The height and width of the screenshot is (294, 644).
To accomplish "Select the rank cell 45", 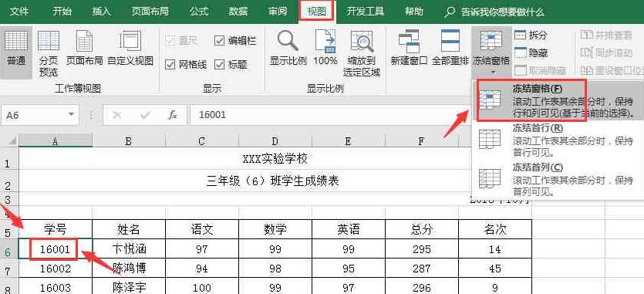I will 495,269.
